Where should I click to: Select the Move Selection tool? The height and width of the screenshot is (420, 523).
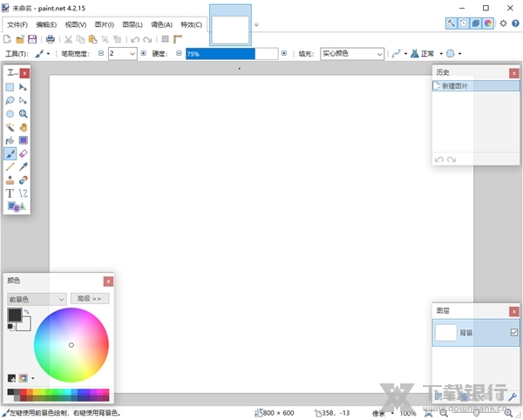(x=23, y=101)
